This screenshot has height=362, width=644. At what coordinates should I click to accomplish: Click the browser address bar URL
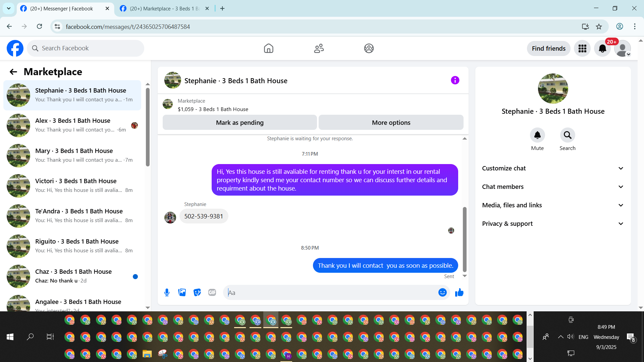point(128,27)
